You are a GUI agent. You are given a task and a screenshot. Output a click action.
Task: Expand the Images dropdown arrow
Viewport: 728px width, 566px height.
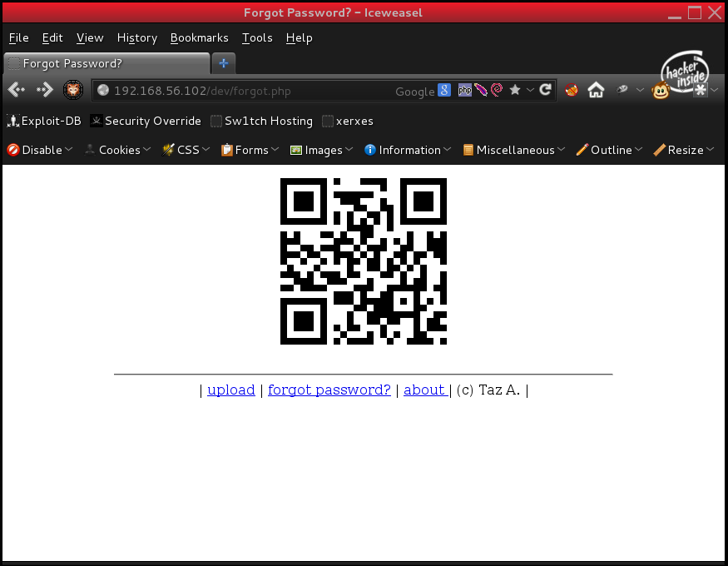coord(349,150)
